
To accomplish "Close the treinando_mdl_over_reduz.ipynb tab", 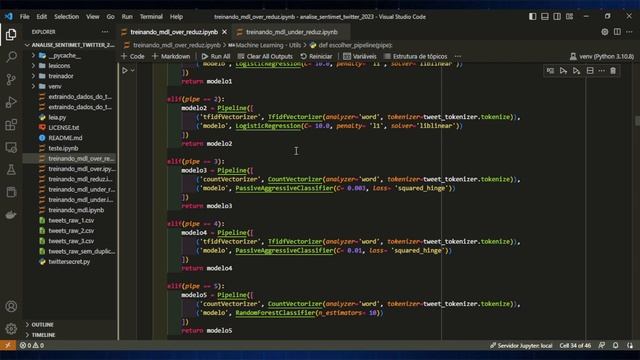I will [224, 32].
